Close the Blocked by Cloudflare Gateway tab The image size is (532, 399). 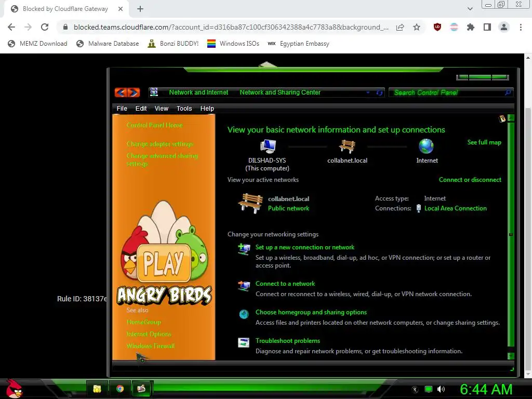pyautogui.click(x=121, y=9)
